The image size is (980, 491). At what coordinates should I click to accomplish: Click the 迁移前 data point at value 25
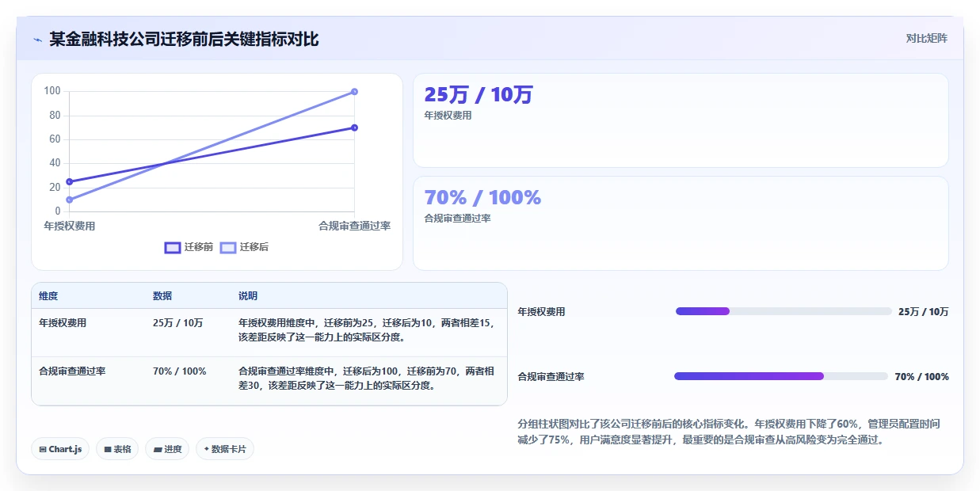[70, 181]
